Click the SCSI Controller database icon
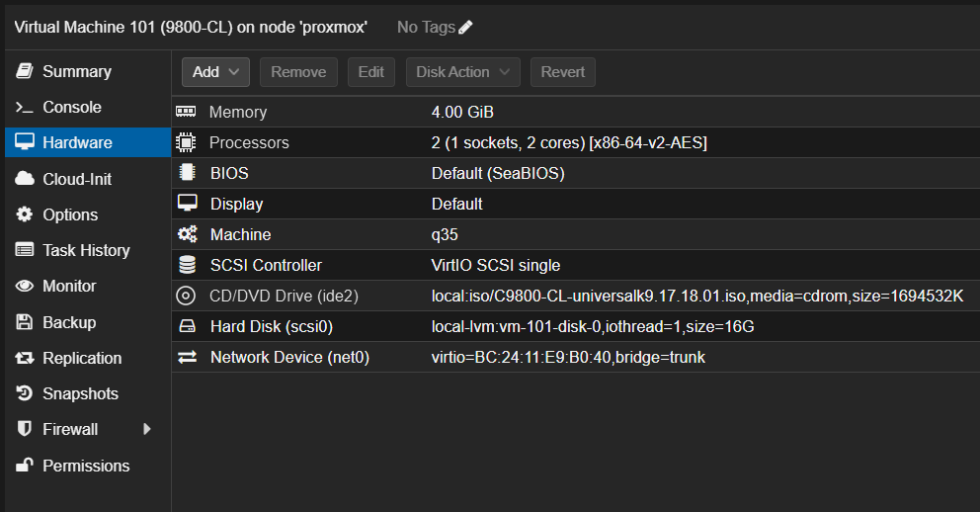The height and width of the screenshot is (512, 980). click(x=187, y=265)
